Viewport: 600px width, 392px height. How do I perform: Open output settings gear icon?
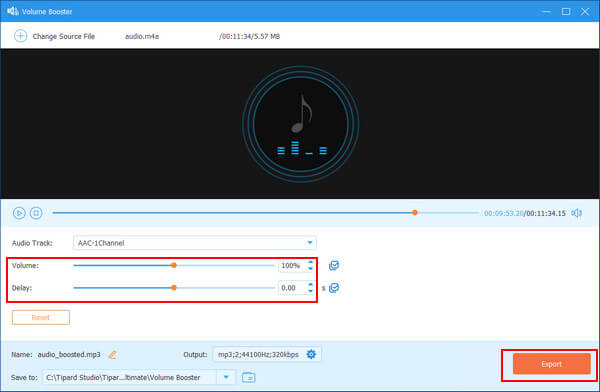point(311,354)
